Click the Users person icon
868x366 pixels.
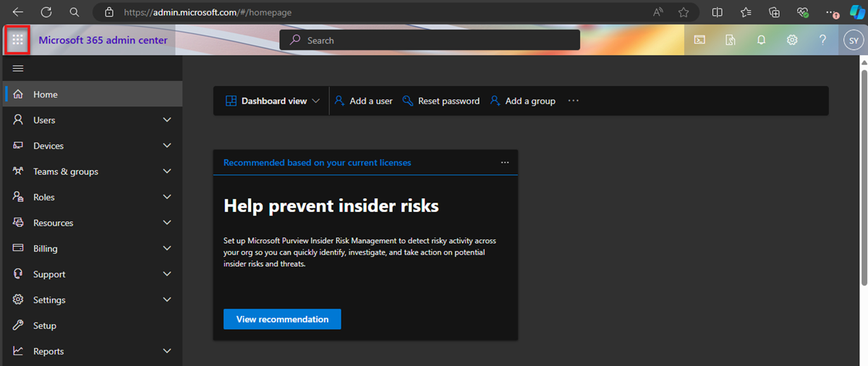pyautogui.click(x=18, y=120)
